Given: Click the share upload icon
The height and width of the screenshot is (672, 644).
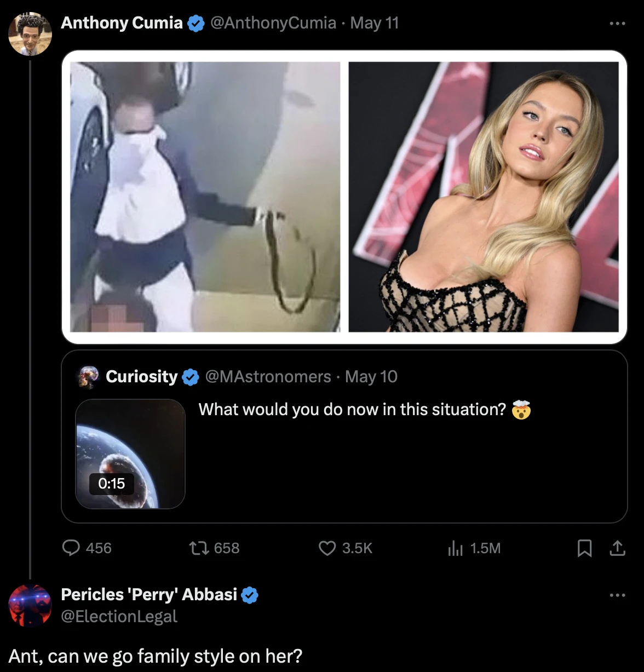Looking at the screenshot, I should tap(617, 548).
